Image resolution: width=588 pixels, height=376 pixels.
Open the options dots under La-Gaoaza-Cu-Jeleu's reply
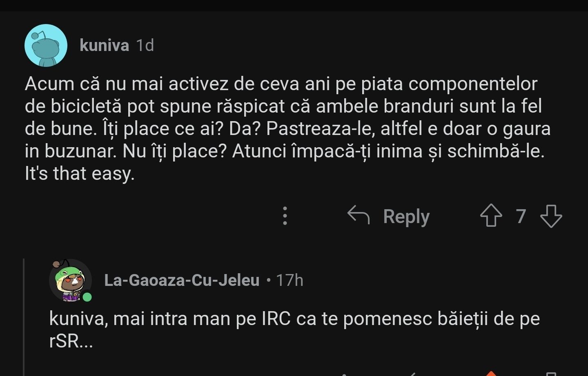coord(345,374)
